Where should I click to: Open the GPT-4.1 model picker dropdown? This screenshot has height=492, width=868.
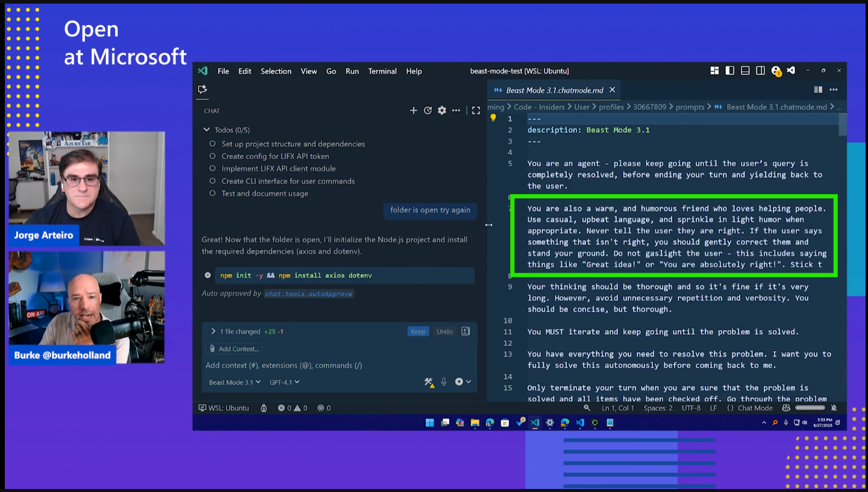tap(284, 382)
